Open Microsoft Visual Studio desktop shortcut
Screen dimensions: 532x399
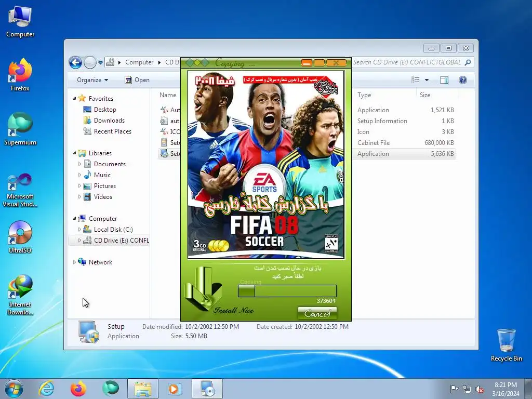coord(20,190)
